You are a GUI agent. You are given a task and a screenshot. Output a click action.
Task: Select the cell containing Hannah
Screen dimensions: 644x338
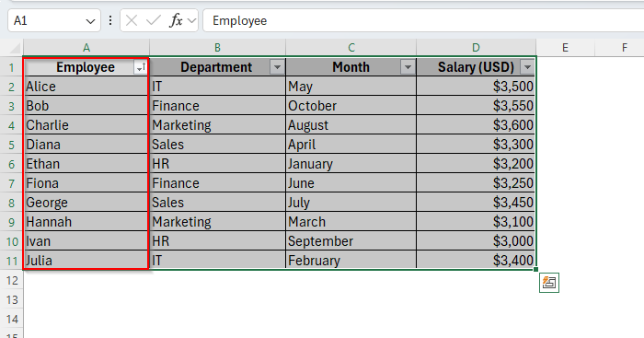tap(86, 222)
